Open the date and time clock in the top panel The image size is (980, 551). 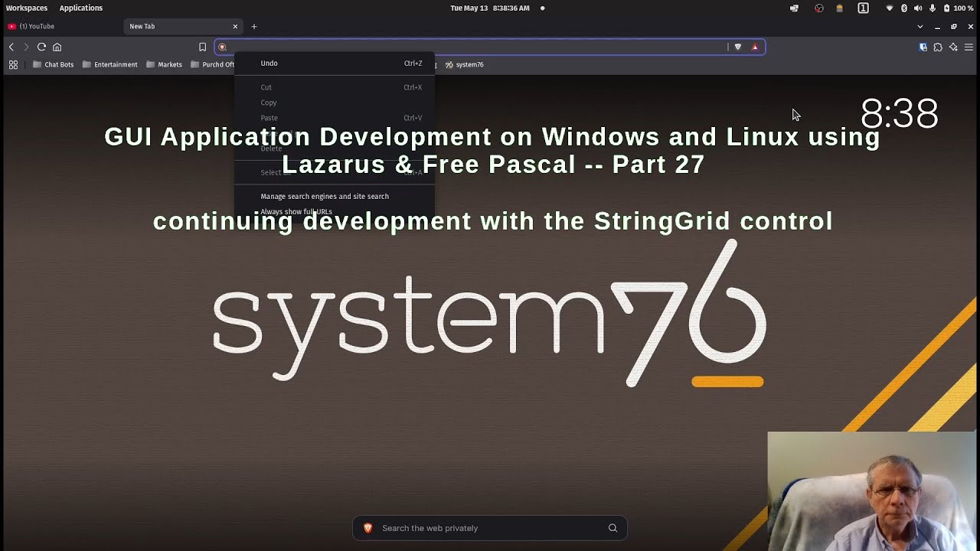pos(490,8)
